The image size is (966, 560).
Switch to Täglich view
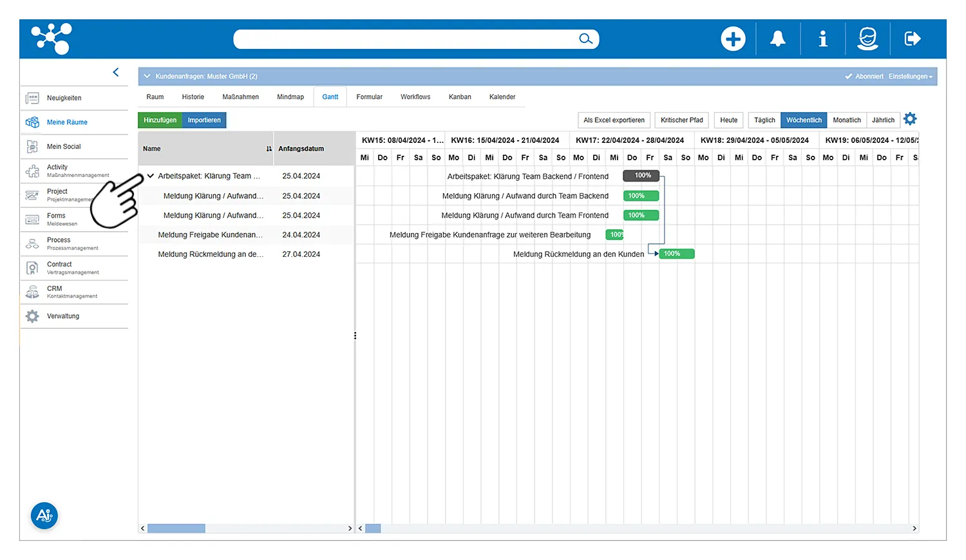(x=764, y=120)
